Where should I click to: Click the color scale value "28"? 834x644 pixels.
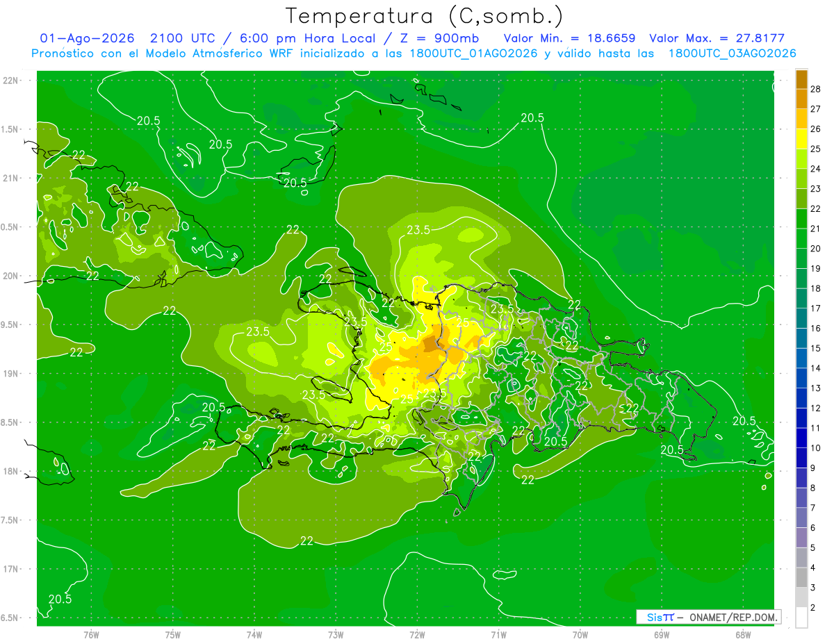click(x=815, y=89)
